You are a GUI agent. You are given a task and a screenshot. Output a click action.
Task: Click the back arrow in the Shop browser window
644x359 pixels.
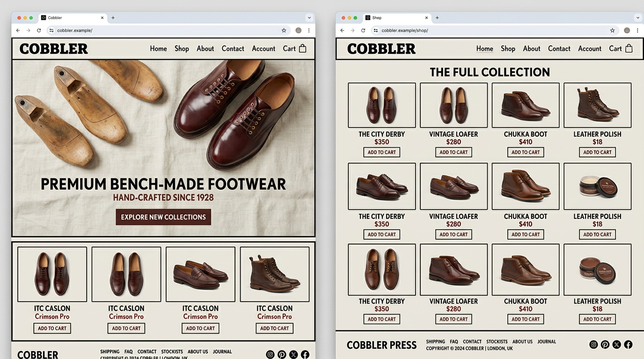click(342, 30)
